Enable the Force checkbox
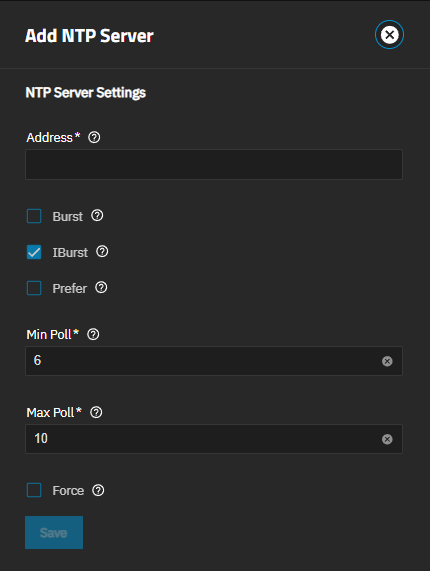Image resolution: width=430 pixels, height=571 pixels. point(34,490)
